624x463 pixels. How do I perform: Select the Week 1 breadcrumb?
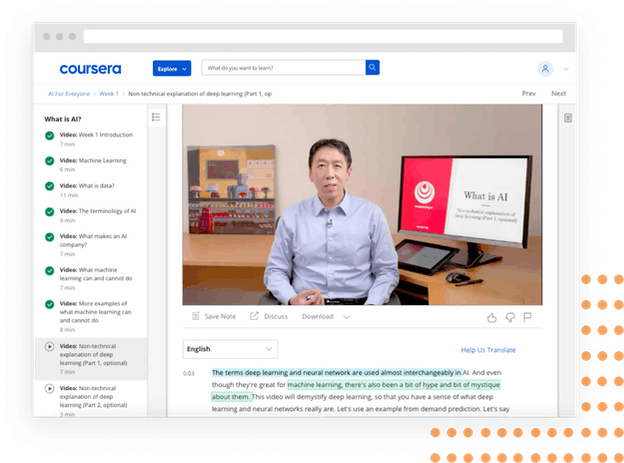108,94
